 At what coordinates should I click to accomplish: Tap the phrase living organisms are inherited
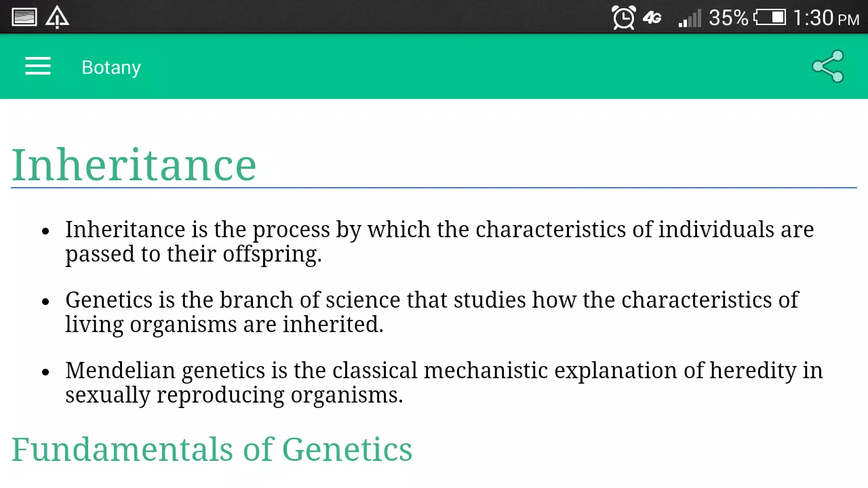(224, 325)
